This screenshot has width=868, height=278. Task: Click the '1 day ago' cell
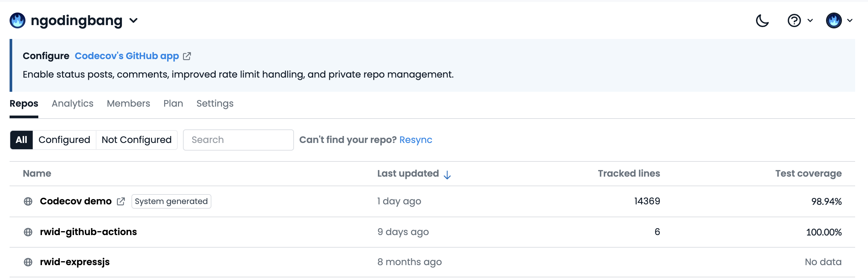click(399, 201)
